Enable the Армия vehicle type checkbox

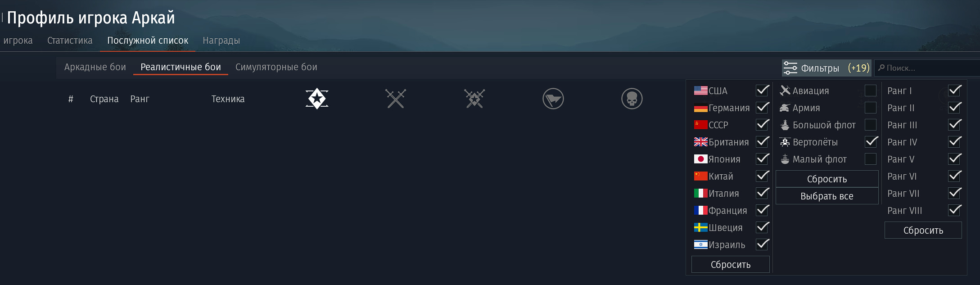click(871, 108)
